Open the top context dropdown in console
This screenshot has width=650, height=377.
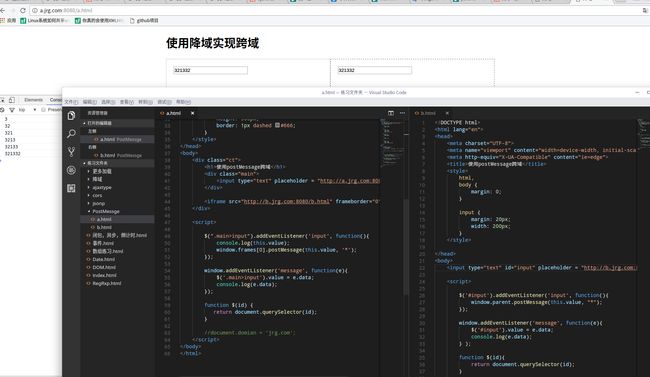point(27,110)
